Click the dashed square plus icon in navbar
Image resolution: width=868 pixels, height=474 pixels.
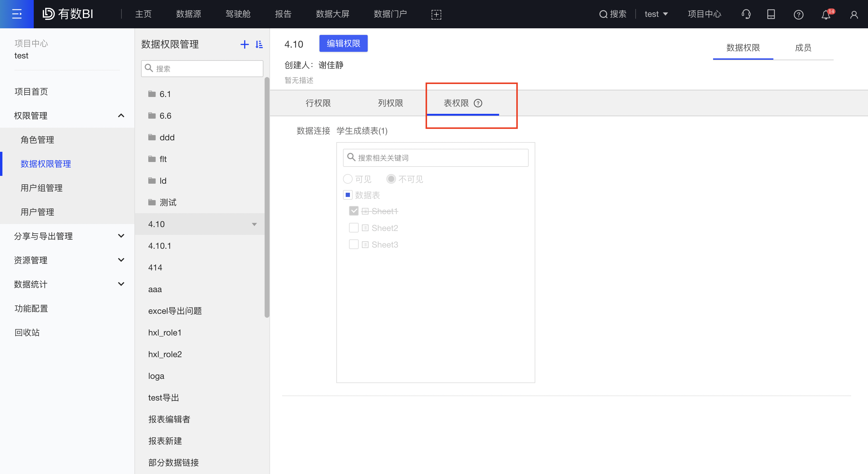coord(436,14)
